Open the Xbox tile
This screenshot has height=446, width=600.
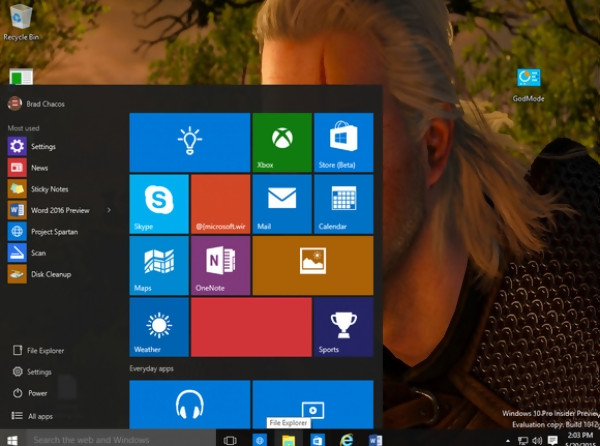pos(282,142)
